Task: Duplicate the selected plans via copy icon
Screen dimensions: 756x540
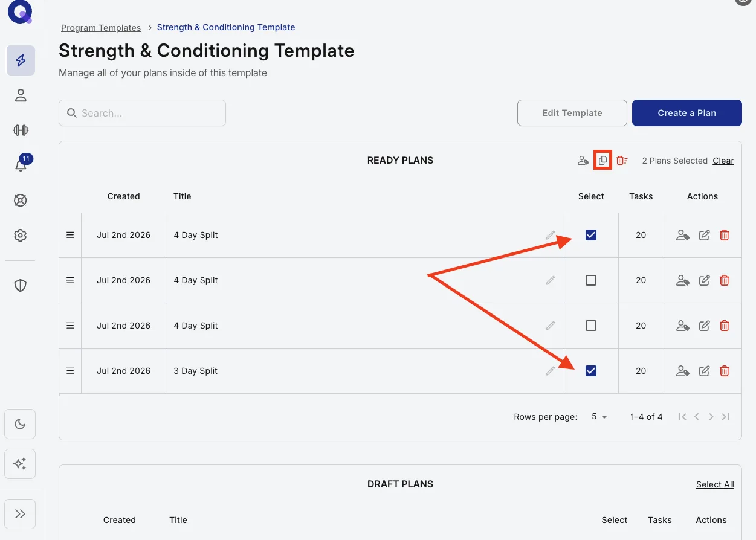Action: 603,161
